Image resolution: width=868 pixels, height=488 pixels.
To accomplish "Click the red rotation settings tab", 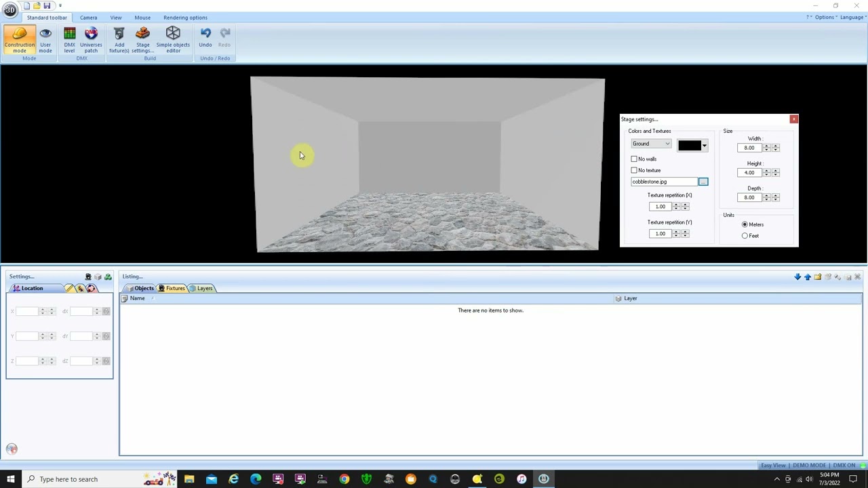I will 91,289.
